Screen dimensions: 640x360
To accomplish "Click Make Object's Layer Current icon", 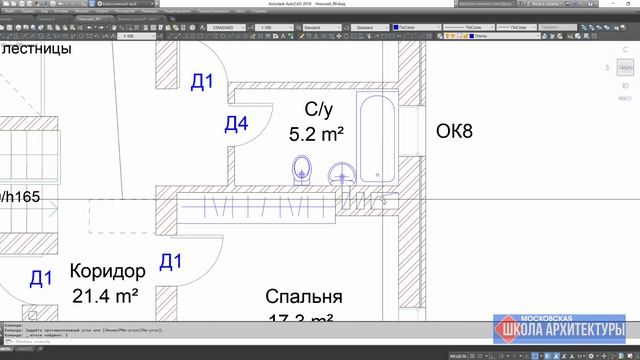I will (x=544, y=36).
